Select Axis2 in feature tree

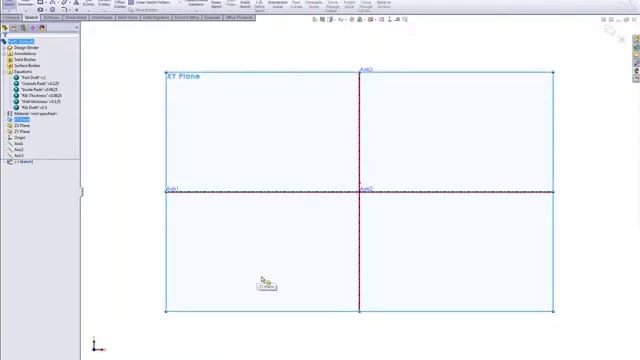[x=19, y=150]
